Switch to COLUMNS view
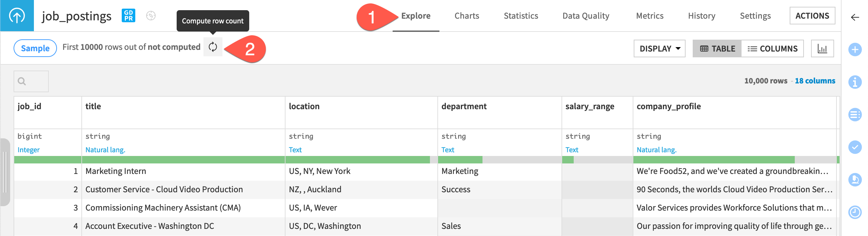 point(772,48)
